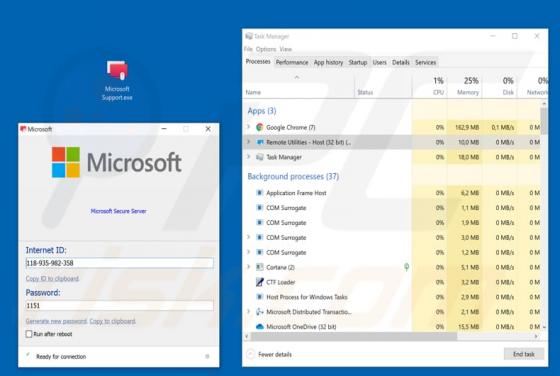Switch to the Details tab
Viewport: 560px width, 376px height.
[x=401, y=62]
